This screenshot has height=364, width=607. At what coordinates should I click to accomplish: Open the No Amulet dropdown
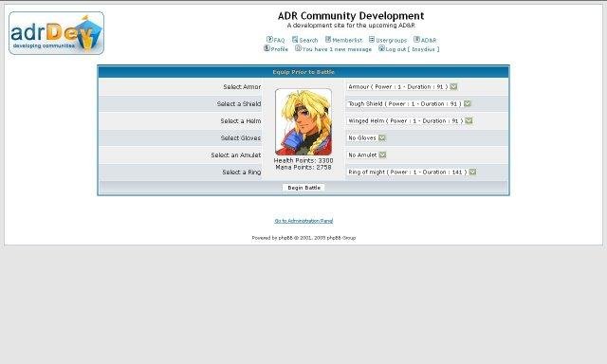click(367, 155)
